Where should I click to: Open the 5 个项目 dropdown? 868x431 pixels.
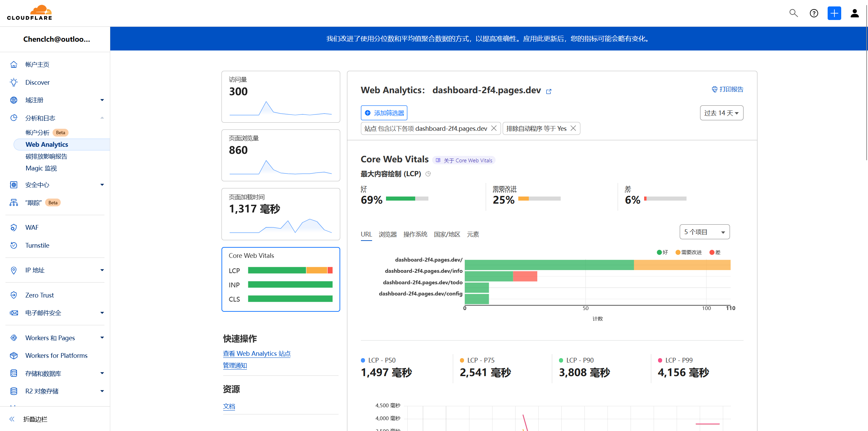point(705,232)
